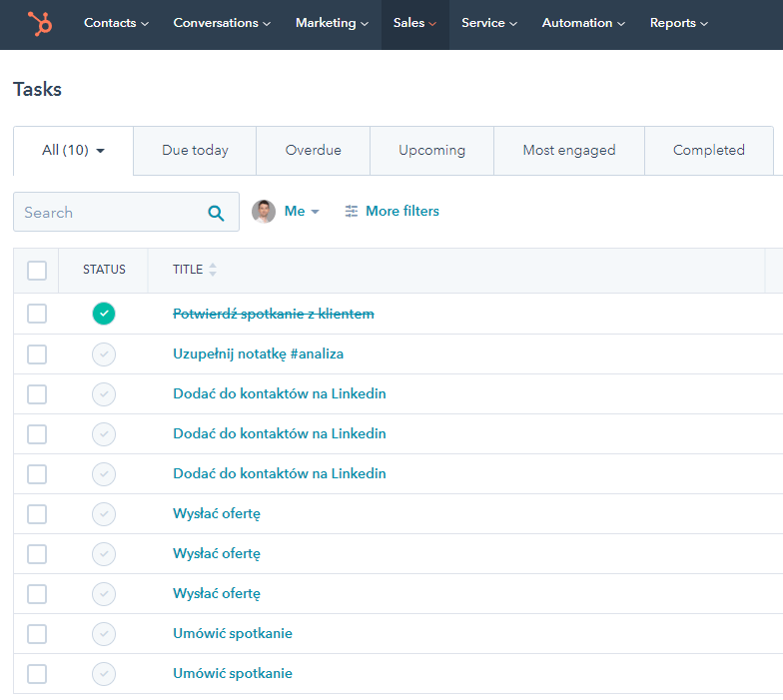
Task: Click the More filters sliders icon
Action: point(352,212)
